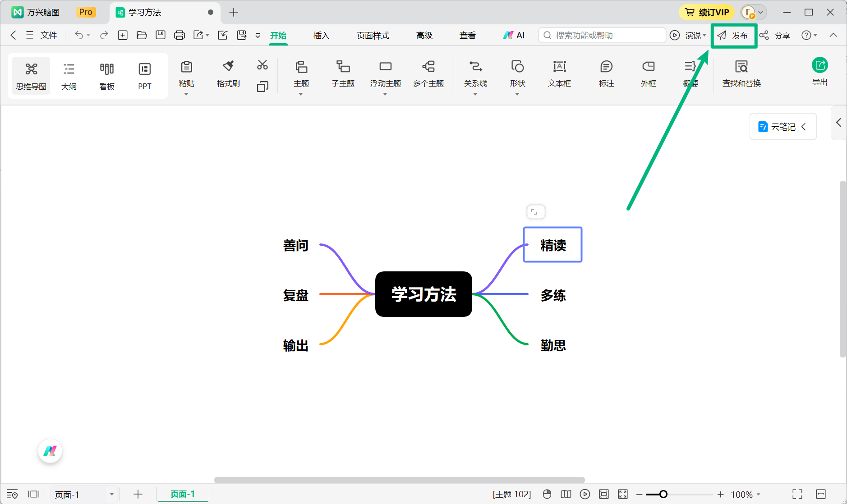
Task: Expand the Relationship line dropdown arrow
Action: point(475,94)
